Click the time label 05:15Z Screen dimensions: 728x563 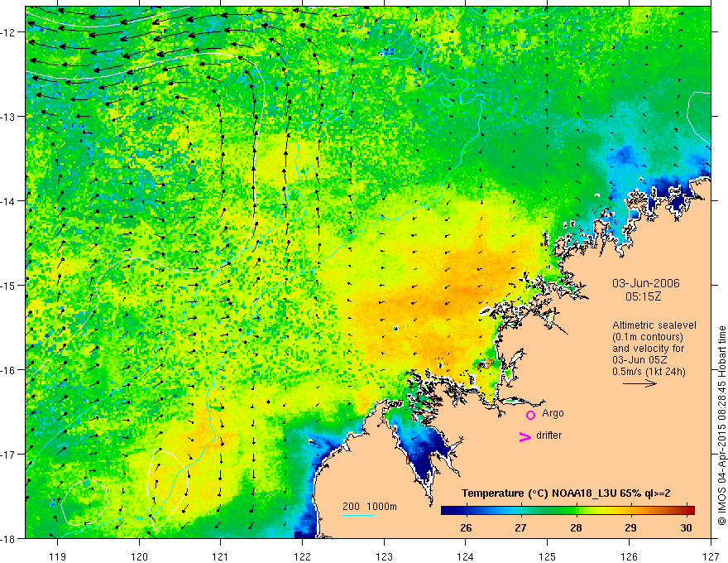click(x=643, y=296)
